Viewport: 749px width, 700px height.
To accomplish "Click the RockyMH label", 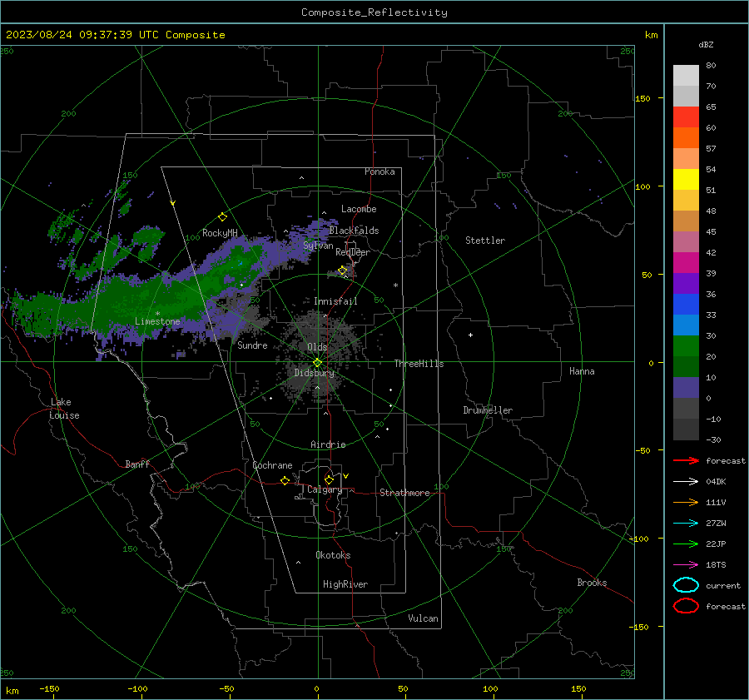I will point(220,233).
